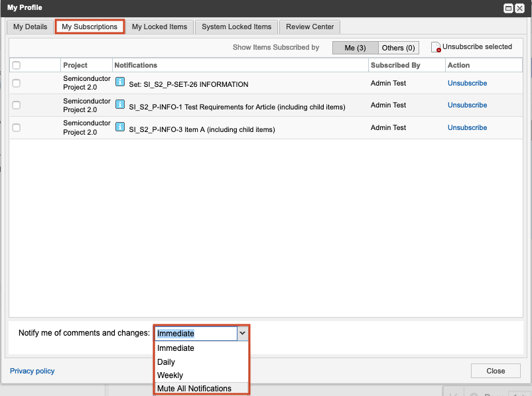Switch to My Subscriptions tab

tap(90, 27)
